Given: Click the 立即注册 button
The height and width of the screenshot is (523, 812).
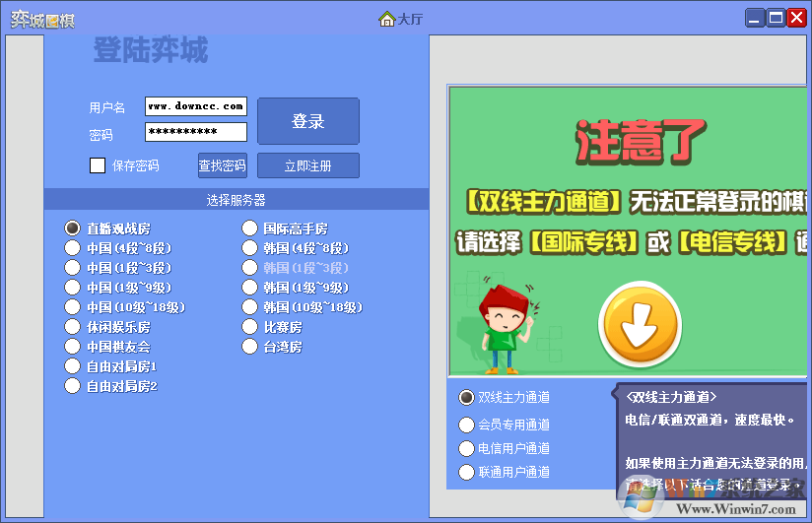Looking at the screenshot, I should [x=307, y=165].
